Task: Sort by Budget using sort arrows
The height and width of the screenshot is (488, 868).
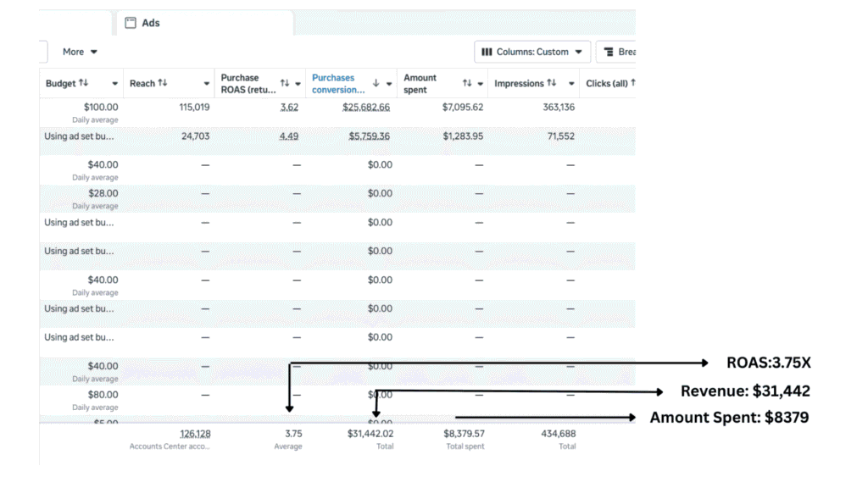Action: point(83,83)
